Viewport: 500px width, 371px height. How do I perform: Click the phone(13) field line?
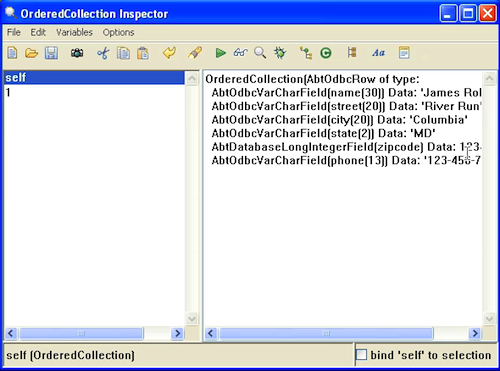click(x=346, y=160)
